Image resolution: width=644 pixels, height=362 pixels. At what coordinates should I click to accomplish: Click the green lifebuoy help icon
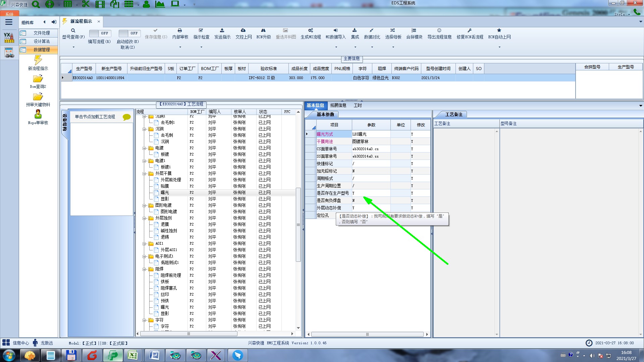(x=50, y=4)
